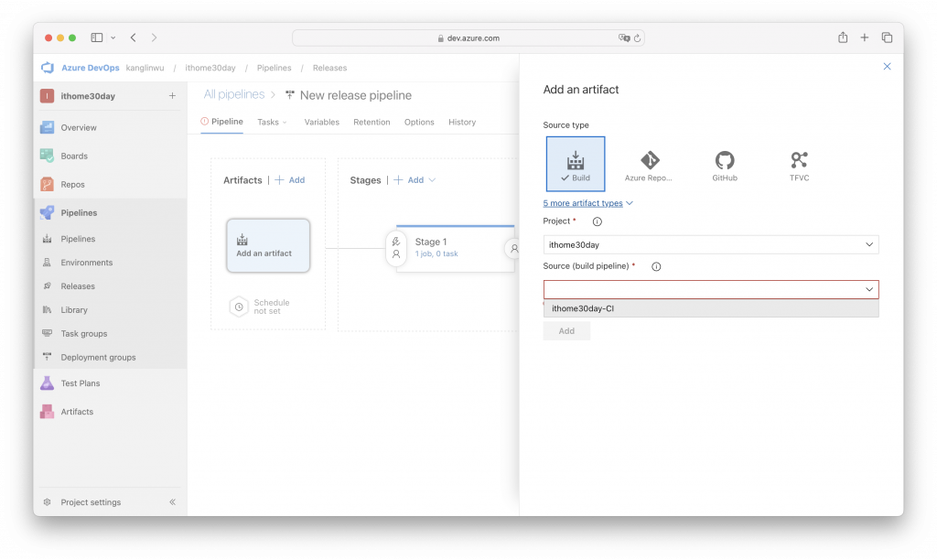Image resolution: width=937 pixels, height=560 pixels.
Task: Reload the page in Safari
Action: 637,38
